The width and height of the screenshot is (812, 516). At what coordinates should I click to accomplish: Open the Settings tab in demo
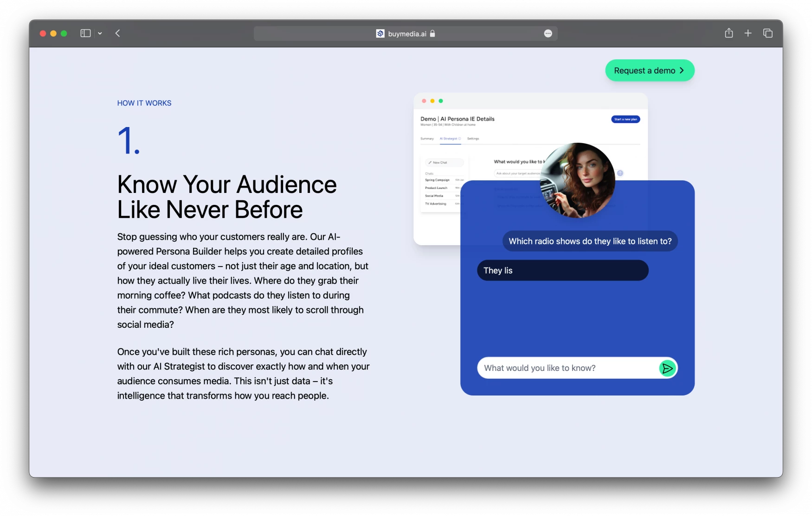pos(473,139)
